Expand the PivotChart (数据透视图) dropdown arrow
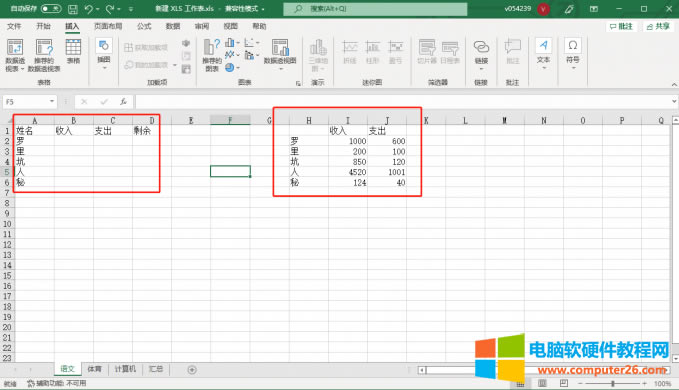 (x=280, y=69)
